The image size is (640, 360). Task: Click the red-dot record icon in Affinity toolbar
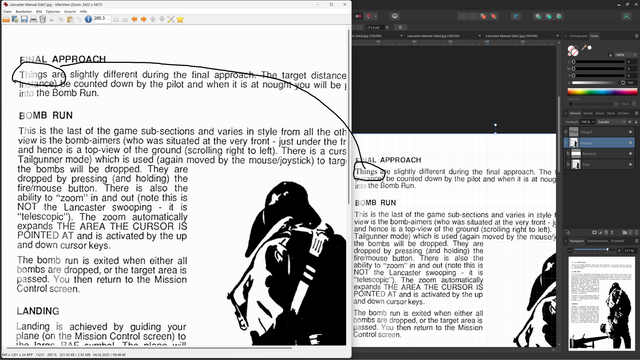[x=358, y=16]
